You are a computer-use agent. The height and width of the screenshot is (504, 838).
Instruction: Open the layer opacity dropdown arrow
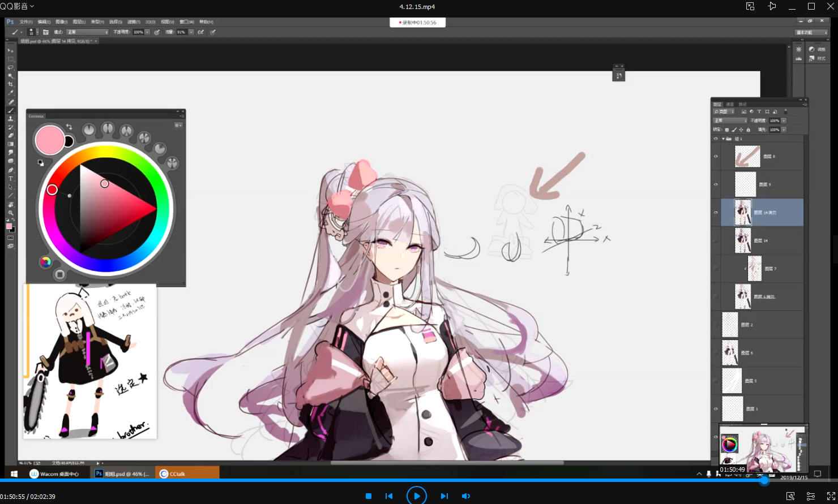pos(784,120)
